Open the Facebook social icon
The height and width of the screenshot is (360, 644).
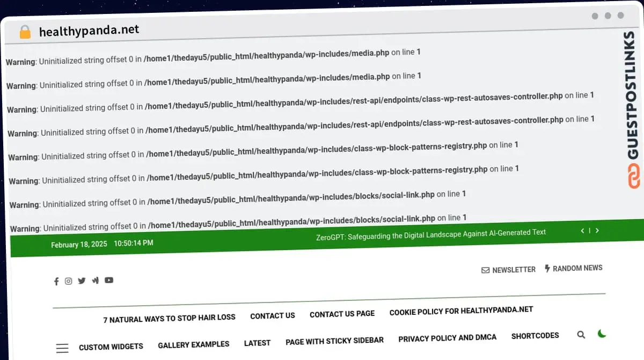coord(56,281)
